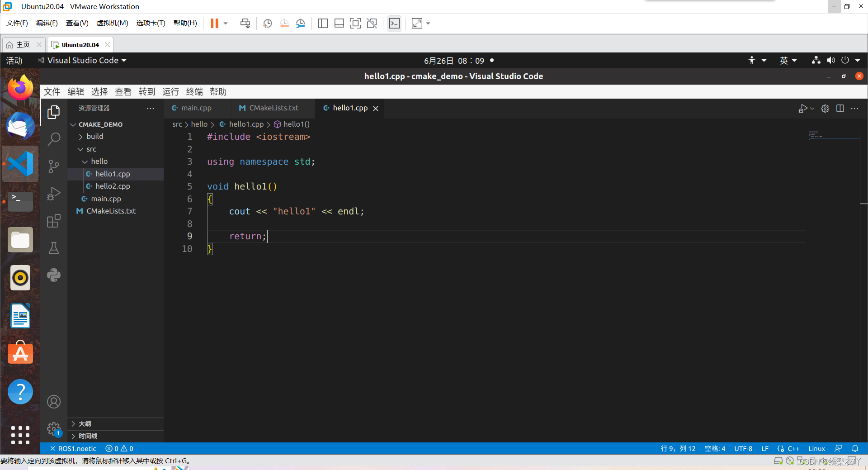Change encoding via UTF-8 status item
This screenshot has width=868, height=470.
(x=743, y=449)
